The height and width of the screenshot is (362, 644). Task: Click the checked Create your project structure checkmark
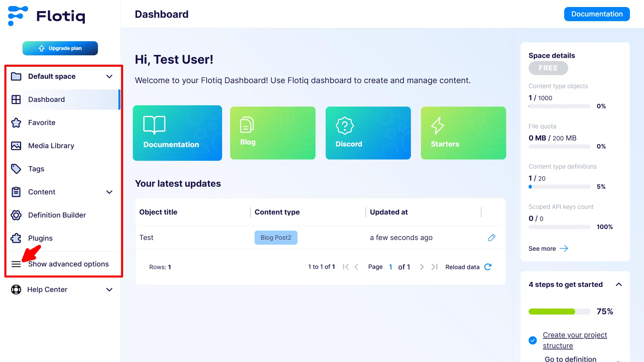coord(533,340)
